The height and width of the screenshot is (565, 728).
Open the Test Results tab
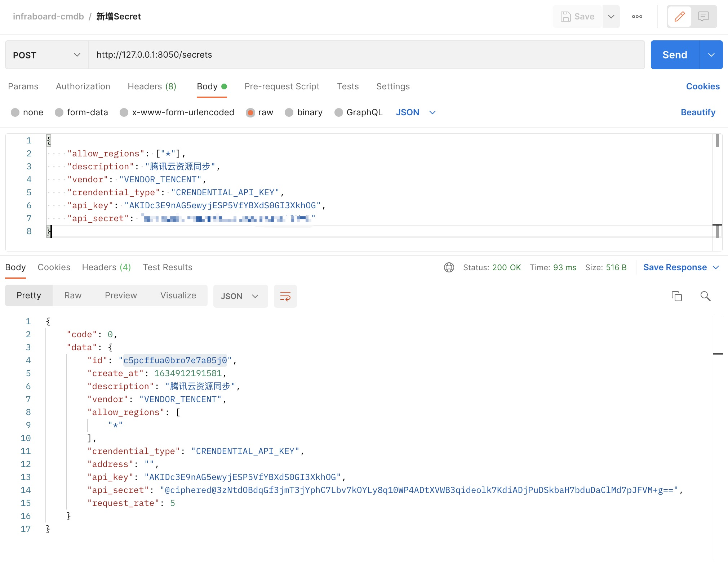(168, 267)
